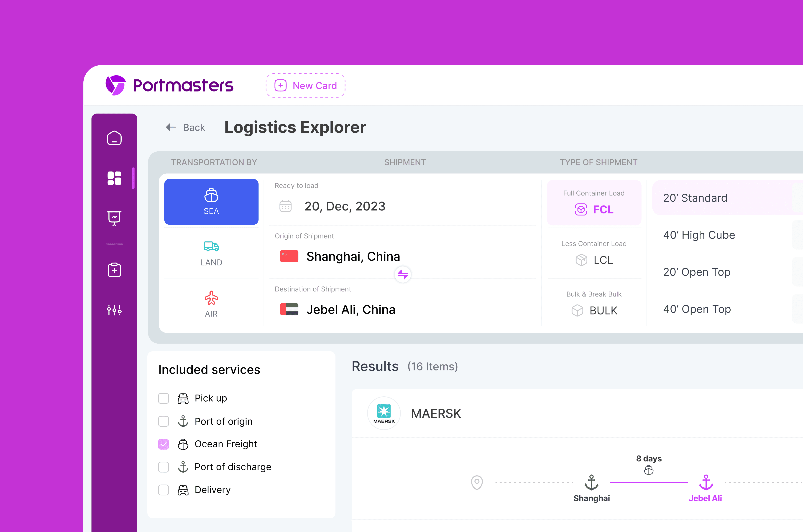This screenshot has height=532, width=803.
Task: Open the sliders settings icon in sidebar
Action: coord(114,310)
